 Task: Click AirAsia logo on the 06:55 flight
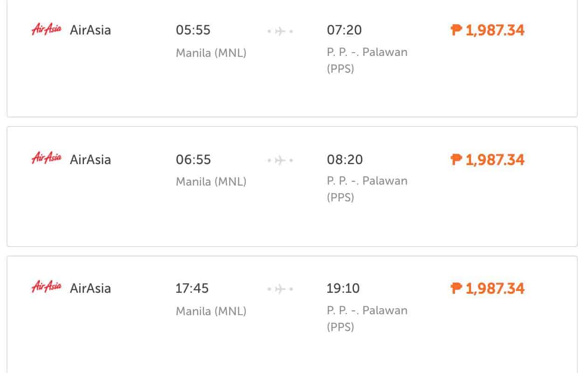pyautogui.click(x=46, y=159)
